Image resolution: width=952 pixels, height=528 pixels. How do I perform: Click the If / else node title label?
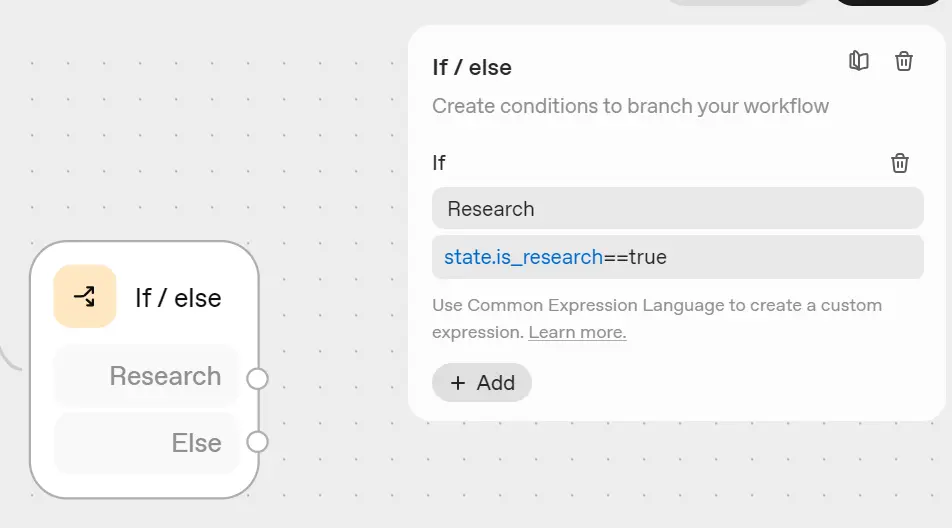[178, 298]
